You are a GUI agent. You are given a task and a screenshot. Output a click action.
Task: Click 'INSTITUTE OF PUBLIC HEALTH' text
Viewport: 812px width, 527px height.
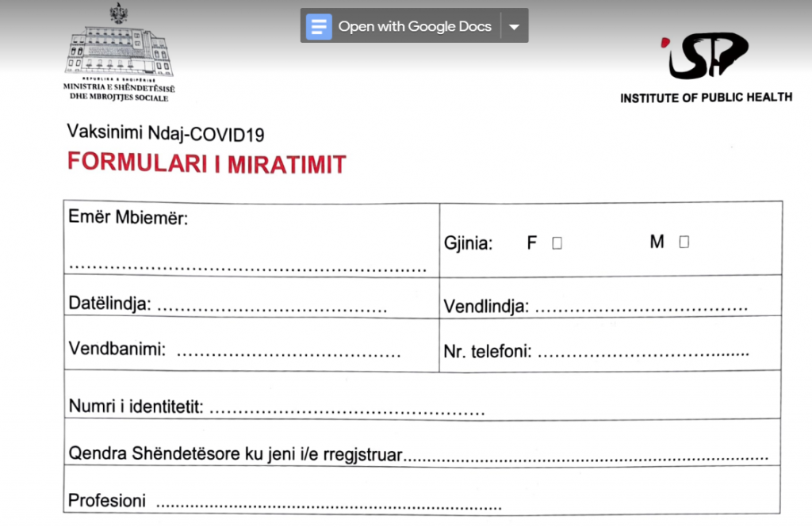click(x=706, y=97)
